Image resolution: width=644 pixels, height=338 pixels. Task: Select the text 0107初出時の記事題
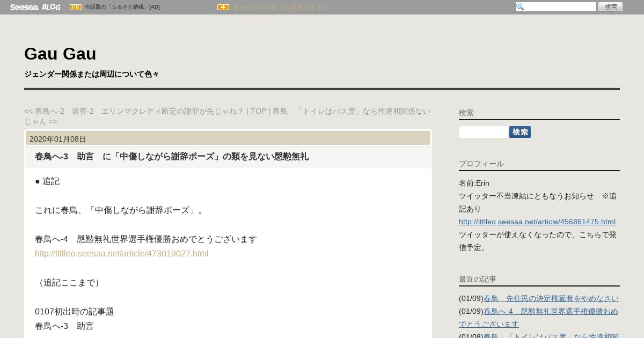pyautogui.click(x=75, y=311)
